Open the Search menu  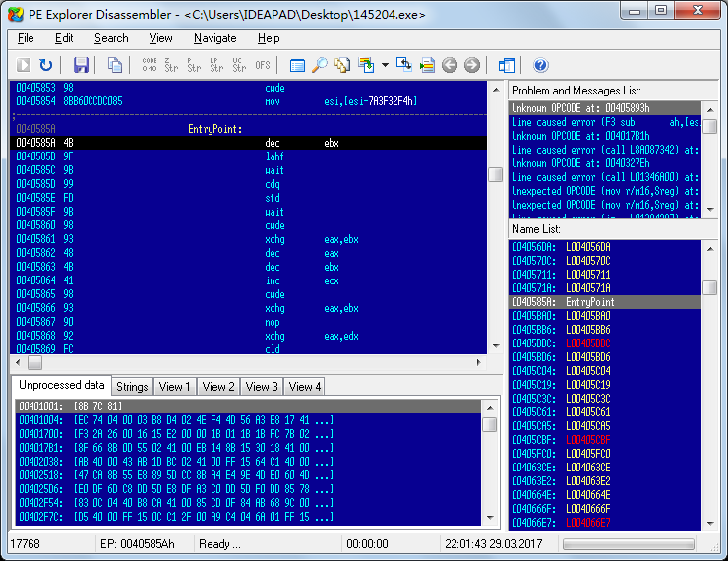pyautogui.click(x=111, y=38)
